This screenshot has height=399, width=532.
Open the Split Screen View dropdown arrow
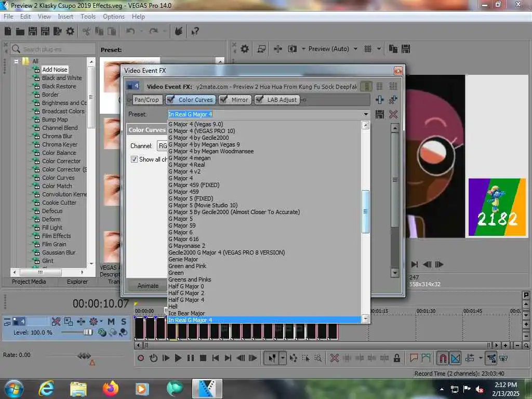(303, 49)
